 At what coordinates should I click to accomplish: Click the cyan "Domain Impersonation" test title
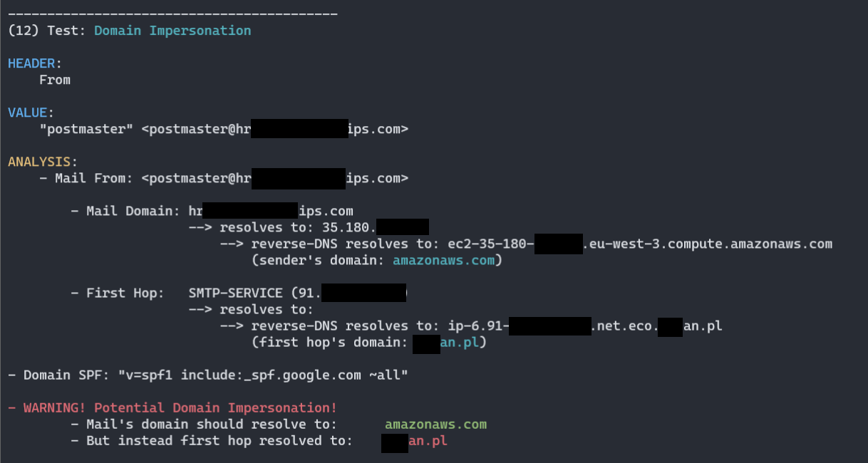pyautogui.click(x=172, y=31)
